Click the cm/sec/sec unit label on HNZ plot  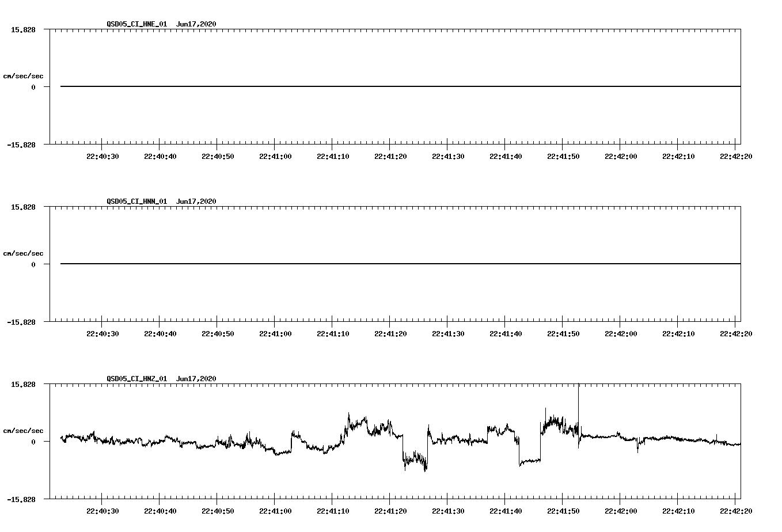coord(23,431)
